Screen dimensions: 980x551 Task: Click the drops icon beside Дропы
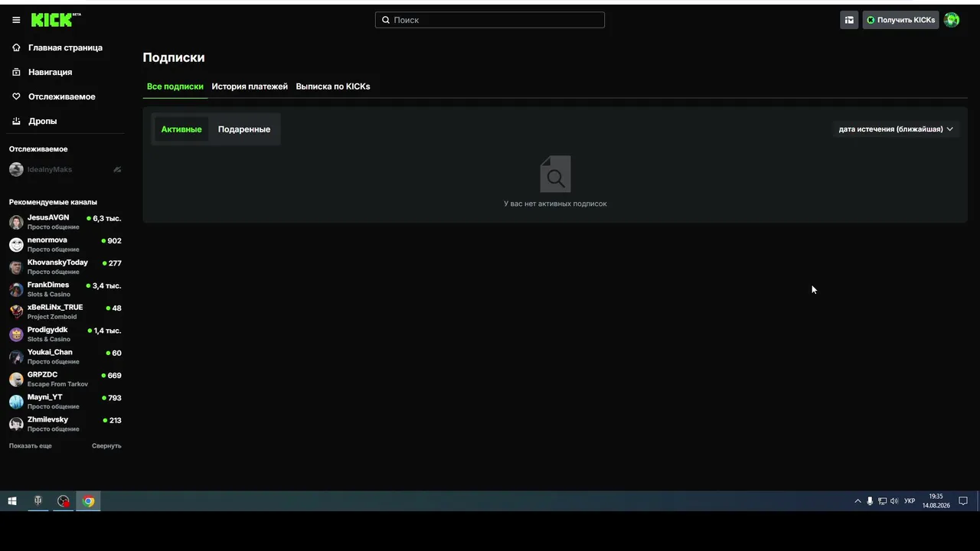click(x=16, y=121)
